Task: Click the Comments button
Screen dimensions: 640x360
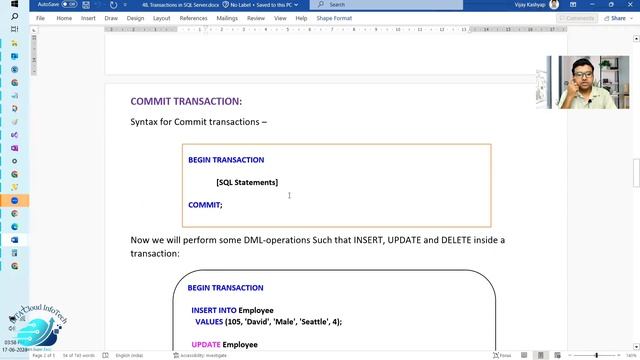Action: [x=577, y=18]
